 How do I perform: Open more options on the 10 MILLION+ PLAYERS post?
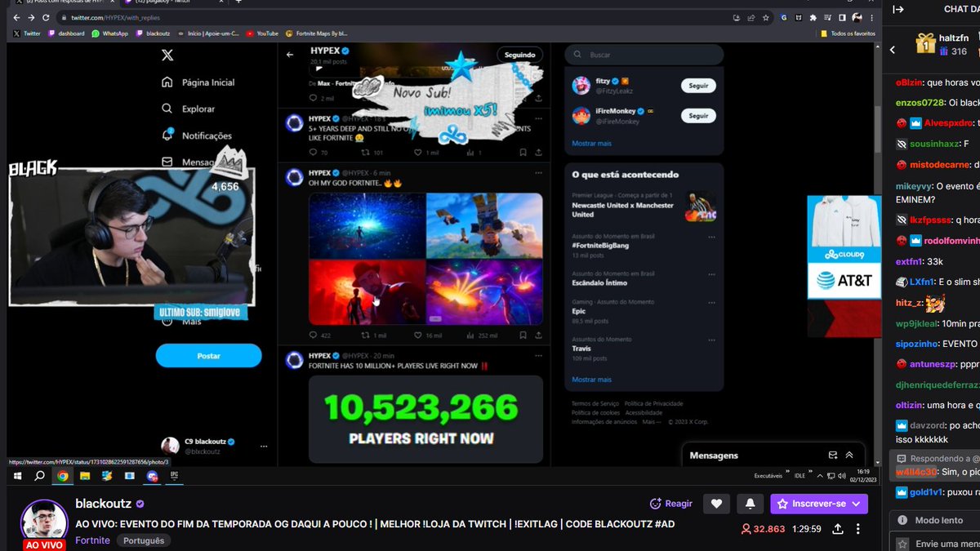pyautogui.click(x=537, y=356)
